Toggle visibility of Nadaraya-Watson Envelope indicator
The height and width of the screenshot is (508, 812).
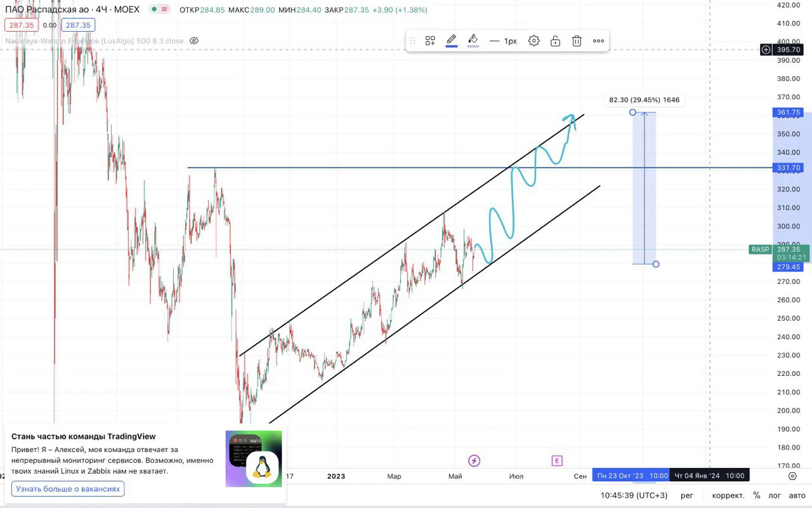tap(194, 41)
